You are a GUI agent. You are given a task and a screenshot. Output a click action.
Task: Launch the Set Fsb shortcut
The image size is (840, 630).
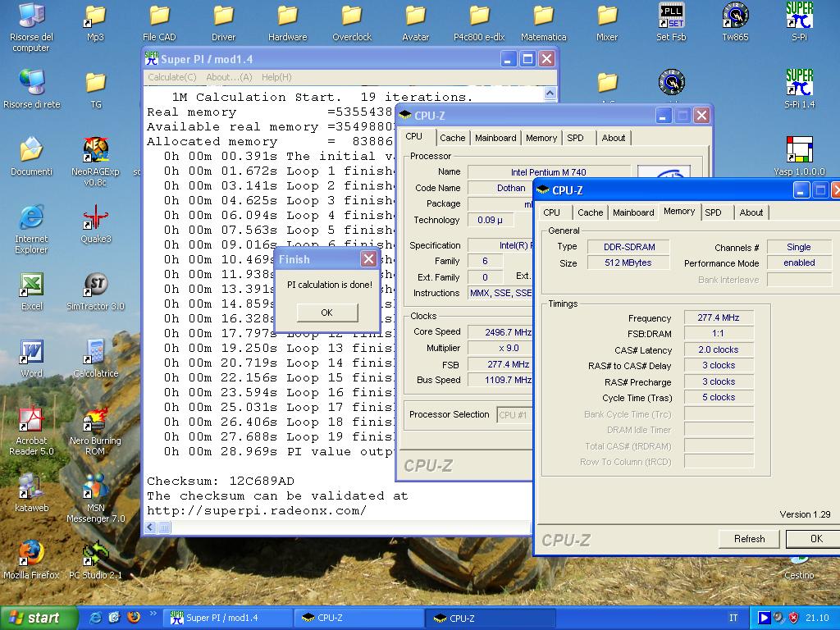point(671,16)
